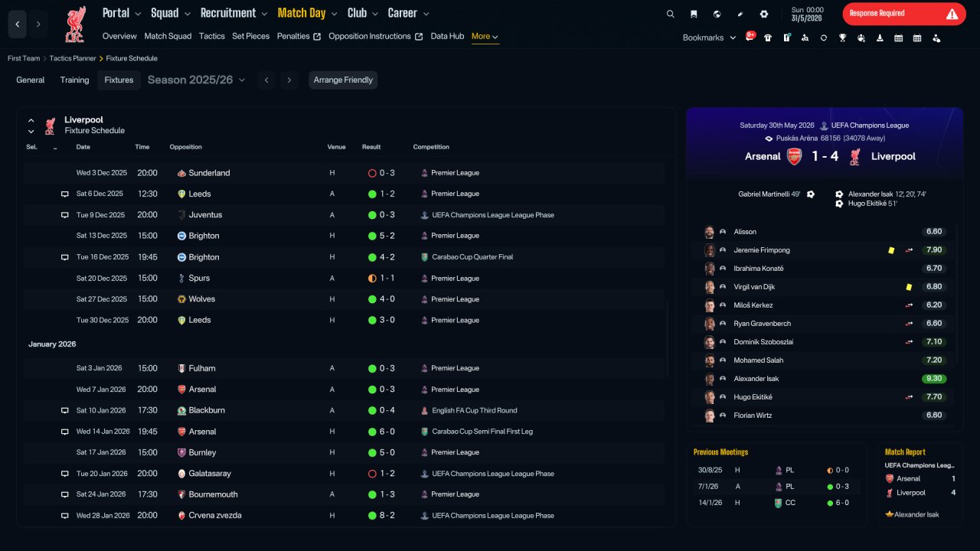Open the Set Pieces submenu item
Viewport: 980px width, 551px height.
click(251, 36)
